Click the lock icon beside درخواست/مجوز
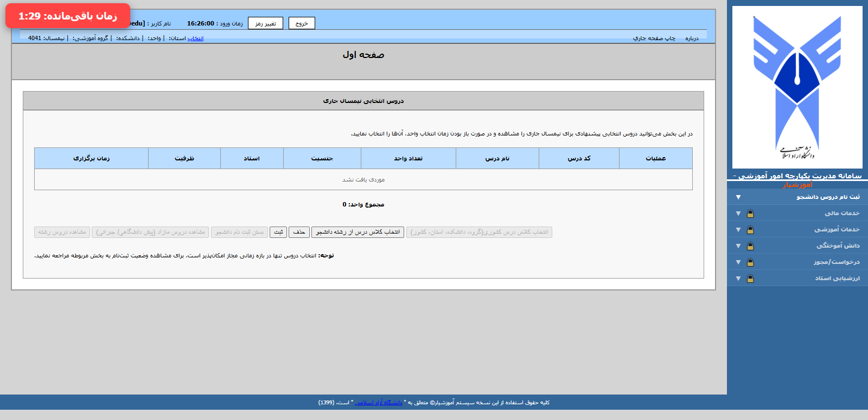 coord(750,262)
